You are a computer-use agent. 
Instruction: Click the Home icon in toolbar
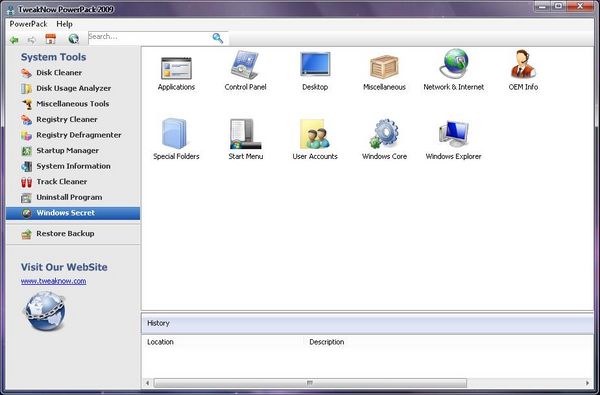[x=51, y=39]
